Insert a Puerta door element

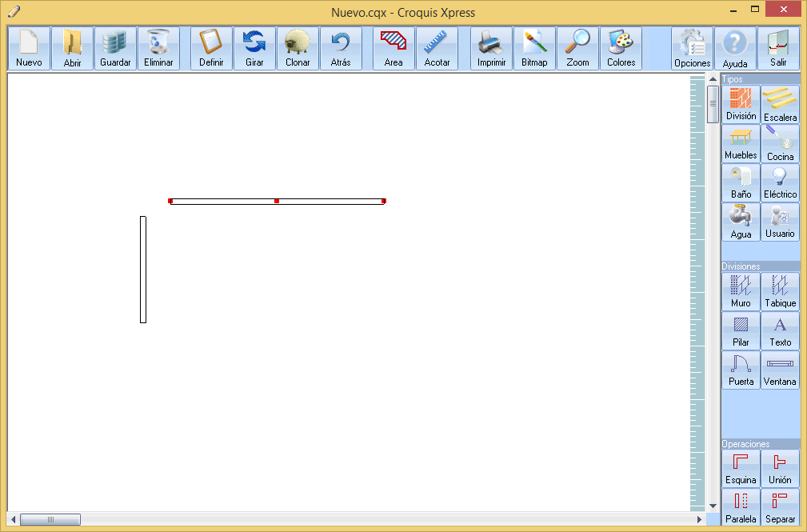(x=741, y=370)
